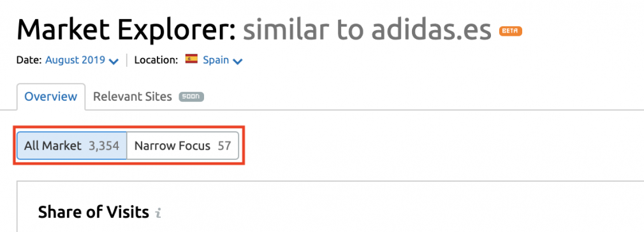Click the orange BETA badge

click(511, 31)
